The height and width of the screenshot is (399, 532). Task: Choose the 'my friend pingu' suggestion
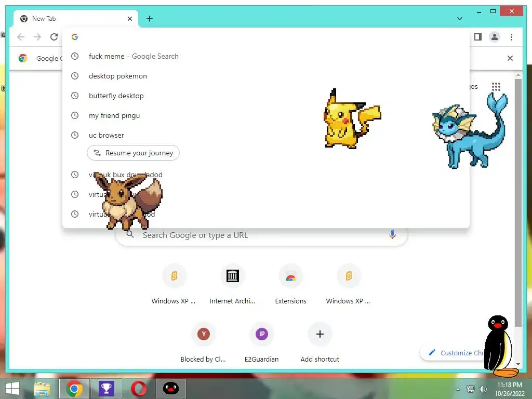[266, 115]
